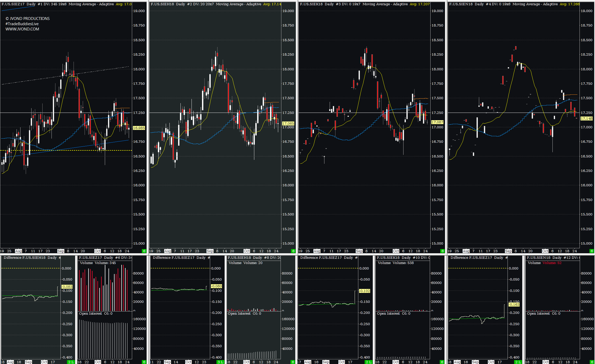
Task: Click the #TradeBuddiesLive text
Action: [22, 24]
